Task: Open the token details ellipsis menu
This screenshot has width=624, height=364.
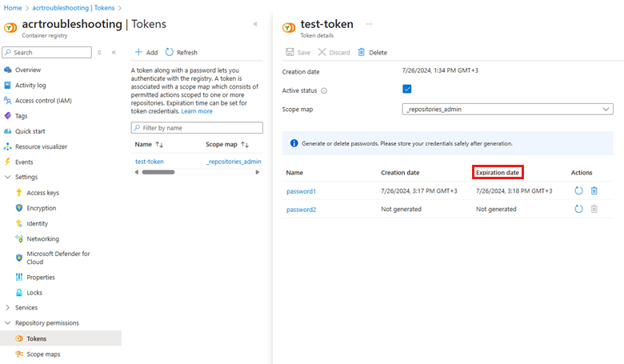Action: pyautogui.click(x=369, y=24)
